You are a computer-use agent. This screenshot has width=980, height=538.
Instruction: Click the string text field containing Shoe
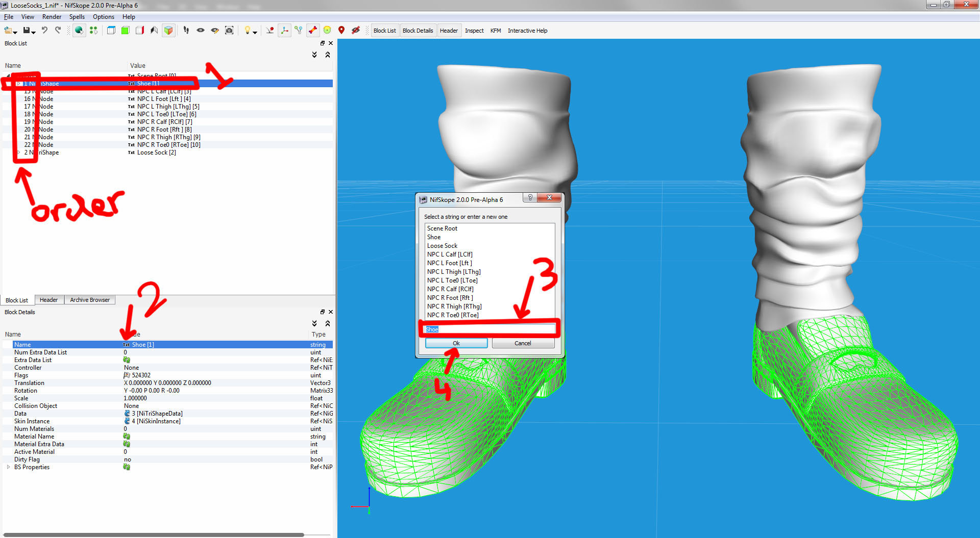489,329
